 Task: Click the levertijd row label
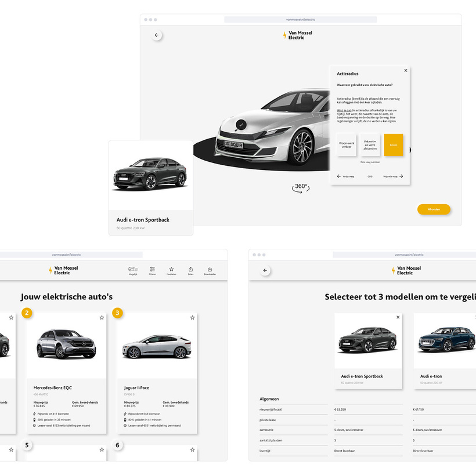click(x=265, y=451)
